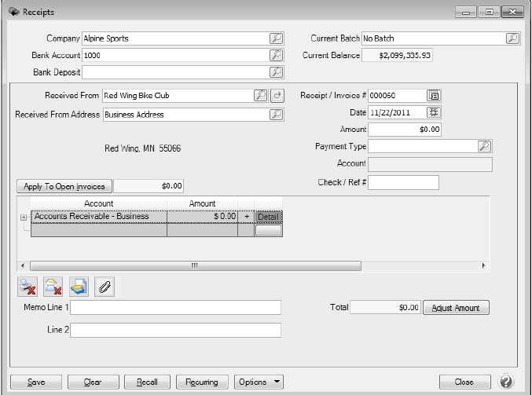
Task: Click the Received From jump arrow icon
Action: [277, 96]
